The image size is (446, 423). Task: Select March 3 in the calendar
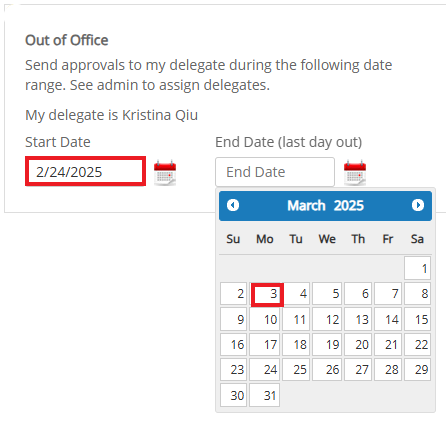[x=267, y=295]
